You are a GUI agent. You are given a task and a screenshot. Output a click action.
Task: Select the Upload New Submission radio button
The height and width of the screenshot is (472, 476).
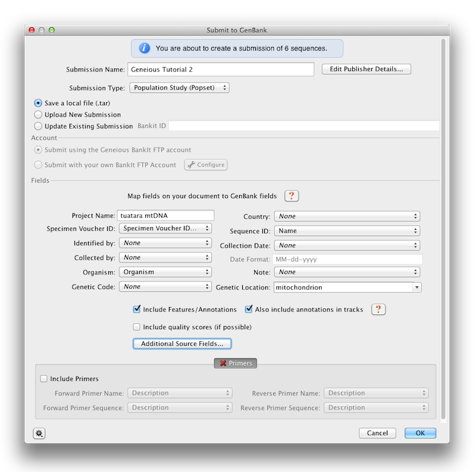pyautogui.click(x=37, y=114)
